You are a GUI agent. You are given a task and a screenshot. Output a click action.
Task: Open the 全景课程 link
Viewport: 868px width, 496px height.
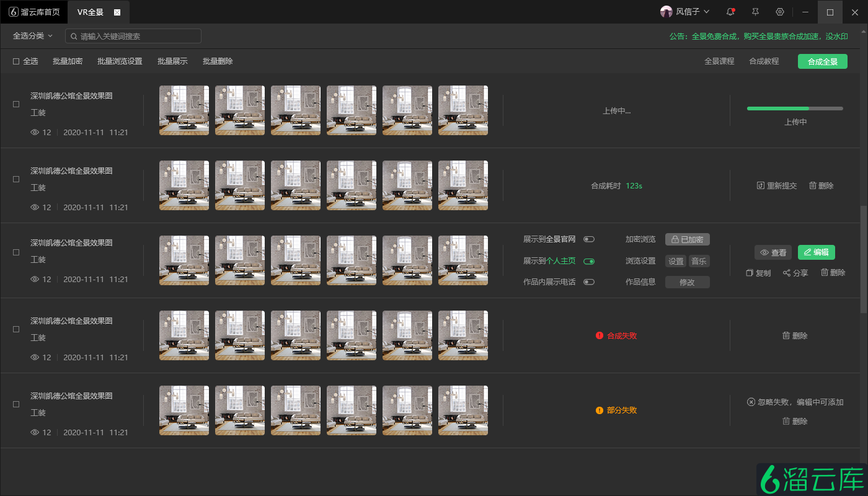pyautogui.click(x=719, y=61)
